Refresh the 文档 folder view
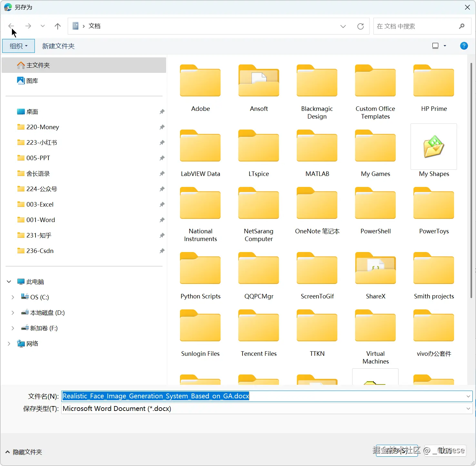Screen dimensions: 476x466 (x=361, y=26)
